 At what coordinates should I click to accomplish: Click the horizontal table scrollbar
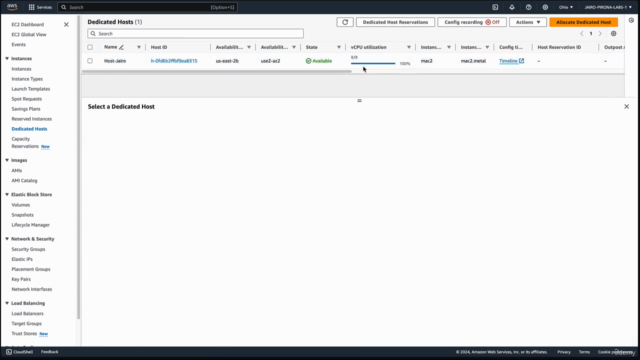[216, 71]
